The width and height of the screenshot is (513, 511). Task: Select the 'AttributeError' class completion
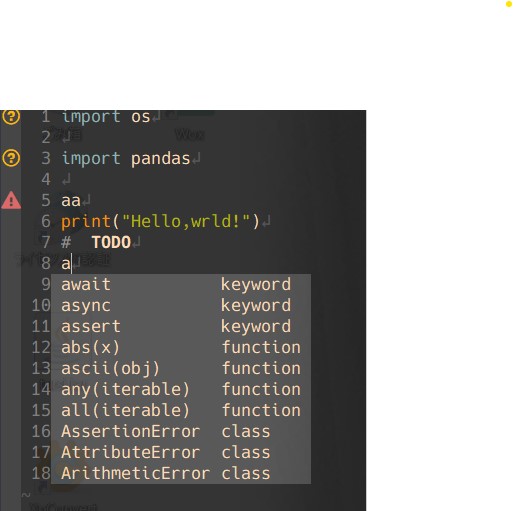click(181, 453)
